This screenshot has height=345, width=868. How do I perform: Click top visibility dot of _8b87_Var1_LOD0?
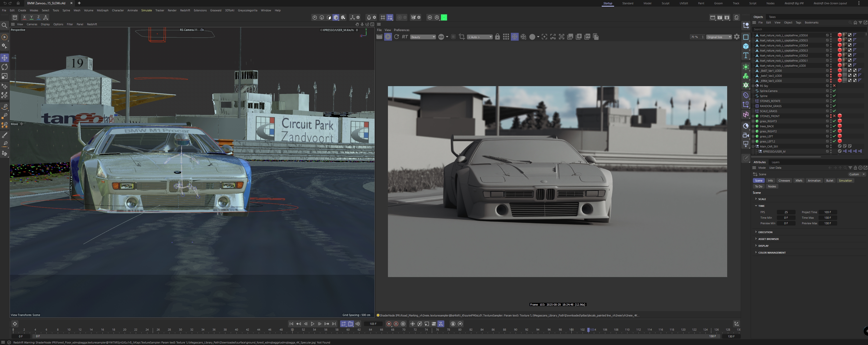click(831, 69)
